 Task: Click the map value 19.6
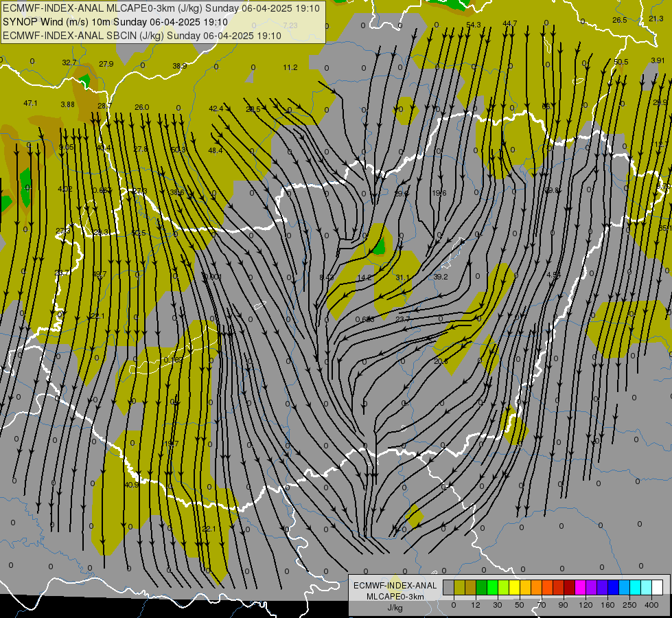point(439,193)
